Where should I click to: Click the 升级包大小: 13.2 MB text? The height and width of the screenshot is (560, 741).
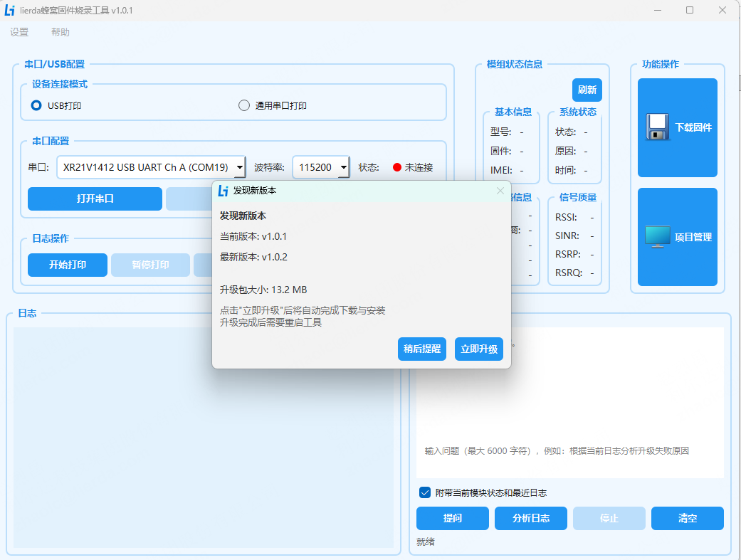coord(263,290)
